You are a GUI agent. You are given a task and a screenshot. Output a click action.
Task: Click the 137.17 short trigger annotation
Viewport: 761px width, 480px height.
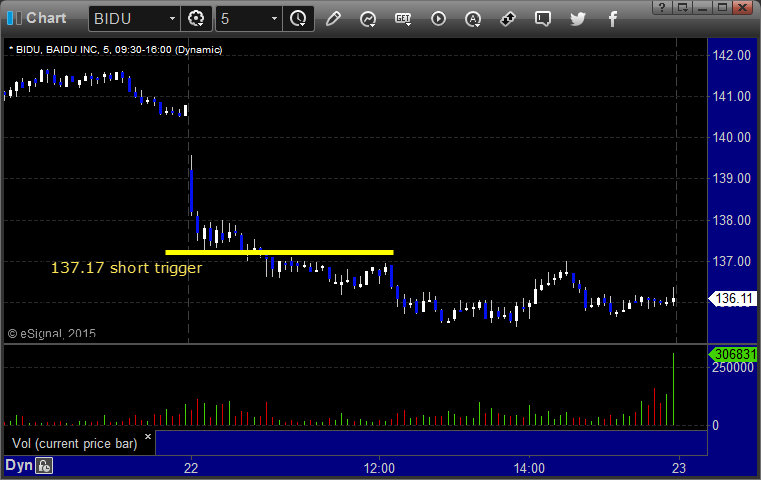tap(126, 267)
